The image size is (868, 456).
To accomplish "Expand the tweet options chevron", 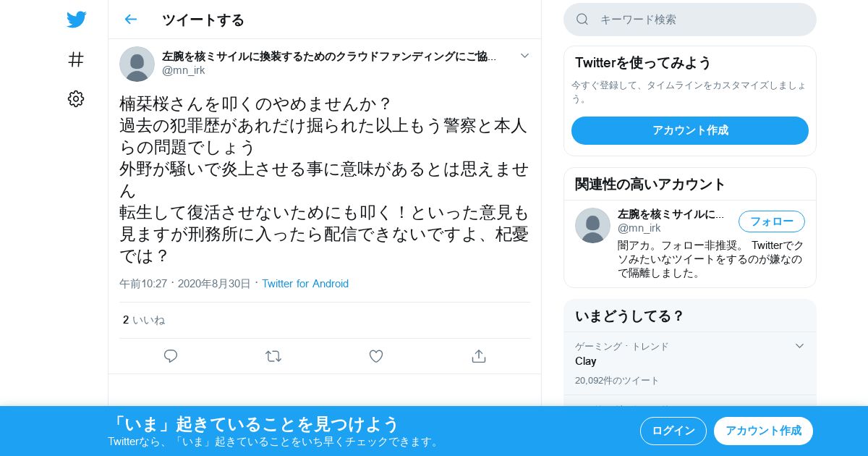I will click(x=525, y=56).
